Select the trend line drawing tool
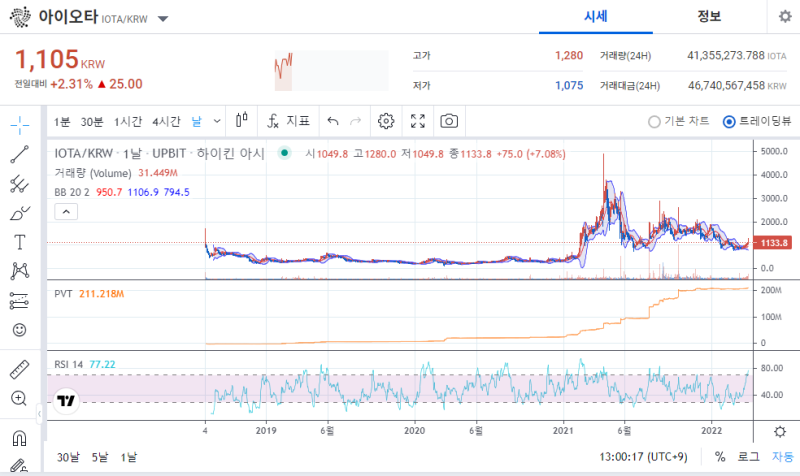The image size is (800, 476). [20, 154]
